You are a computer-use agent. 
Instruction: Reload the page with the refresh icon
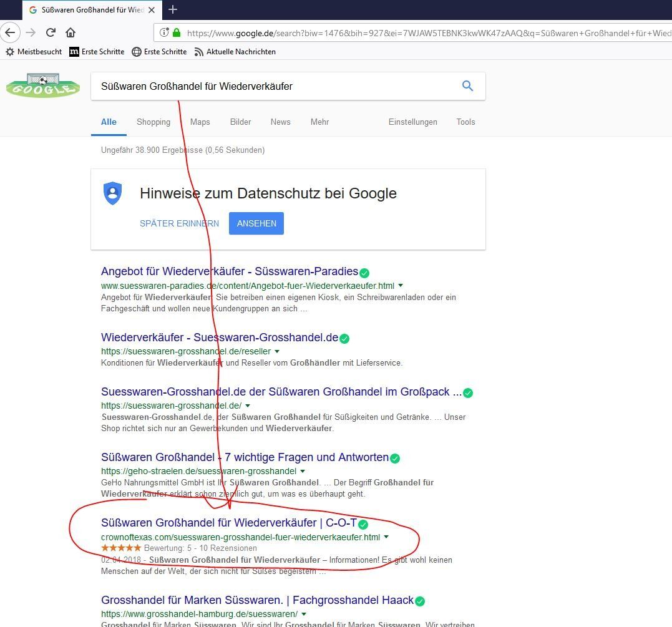coord(51,32)
